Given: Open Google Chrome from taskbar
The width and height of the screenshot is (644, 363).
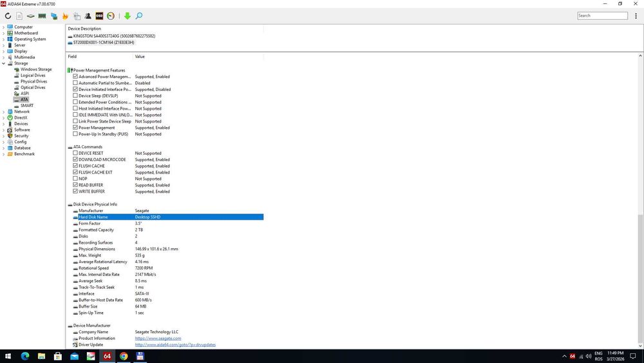Looking at the screenshot, I should [124, 356].
